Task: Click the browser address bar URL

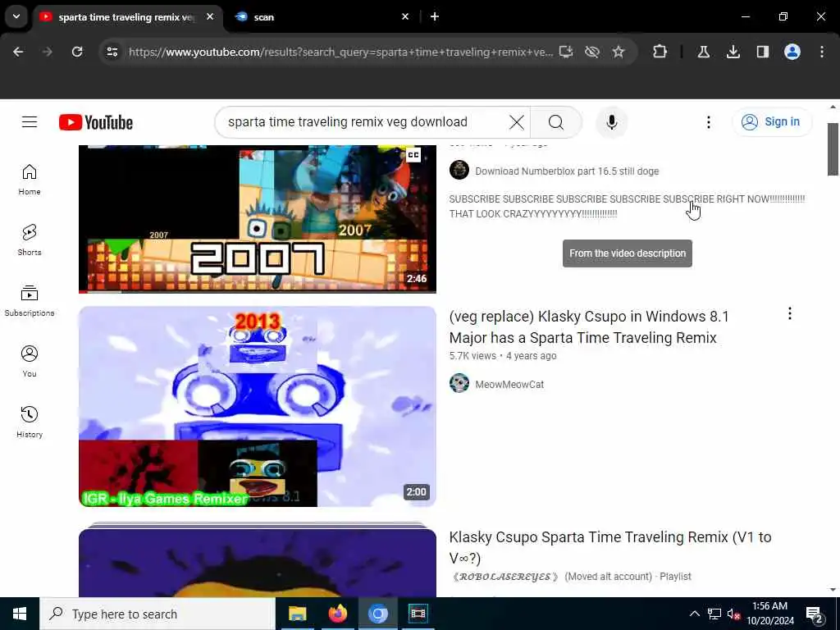Action: click(x=340, y=52)
